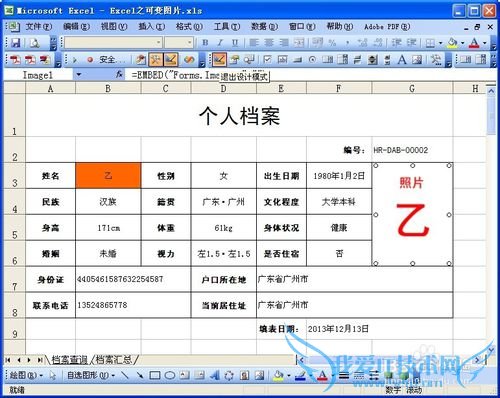The image size is (500, 398).
Task: Click the Select Objects pointer icon
Action: [53, 376]
